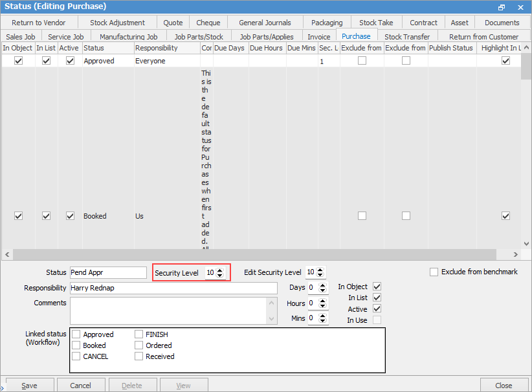Click the Responsibility field with Harry Rednap

173,288
